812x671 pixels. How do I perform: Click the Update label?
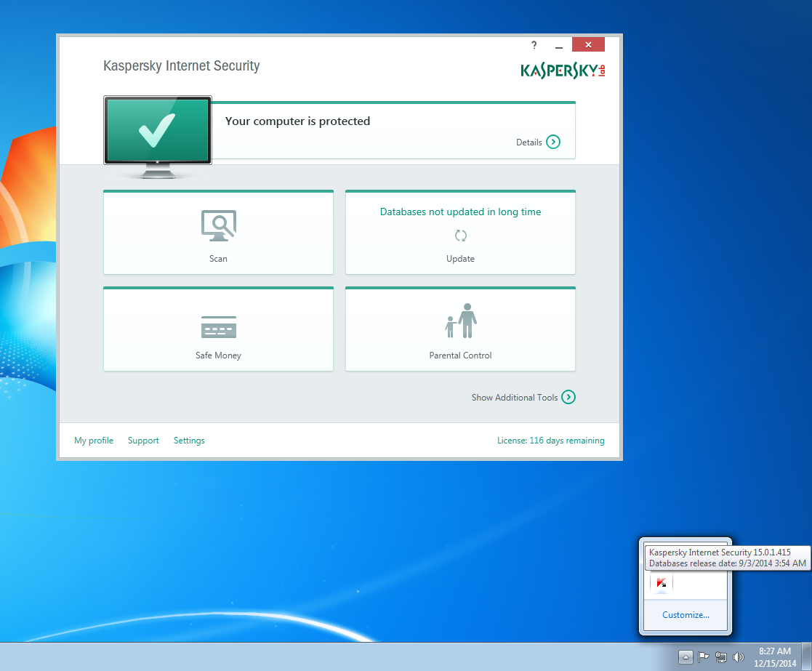(x=460, y=259)
